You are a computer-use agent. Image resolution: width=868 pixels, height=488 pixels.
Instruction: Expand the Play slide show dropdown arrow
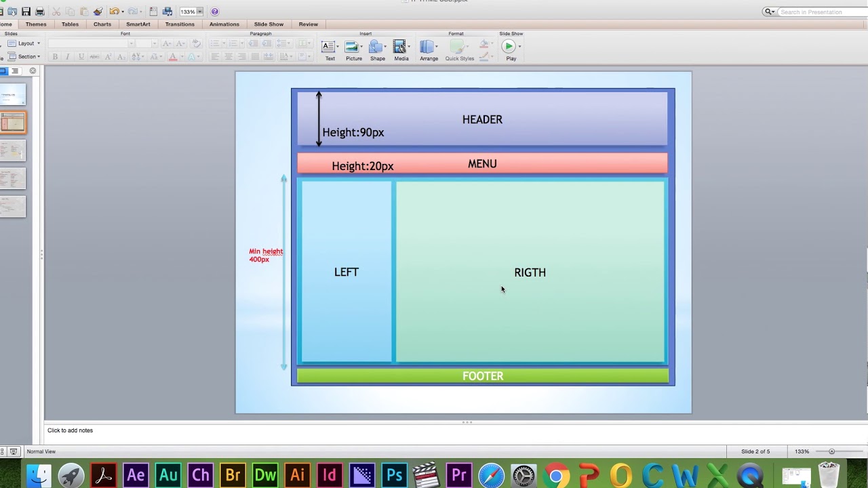tap(519, 47)
